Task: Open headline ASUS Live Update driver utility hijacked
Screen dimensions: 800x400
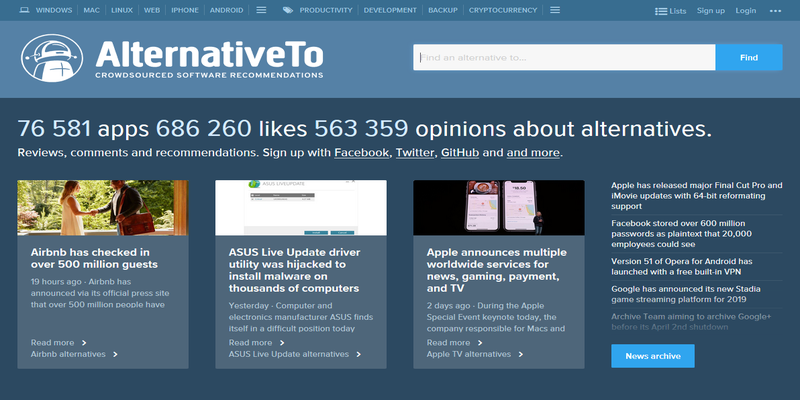Action: [294, 270]
